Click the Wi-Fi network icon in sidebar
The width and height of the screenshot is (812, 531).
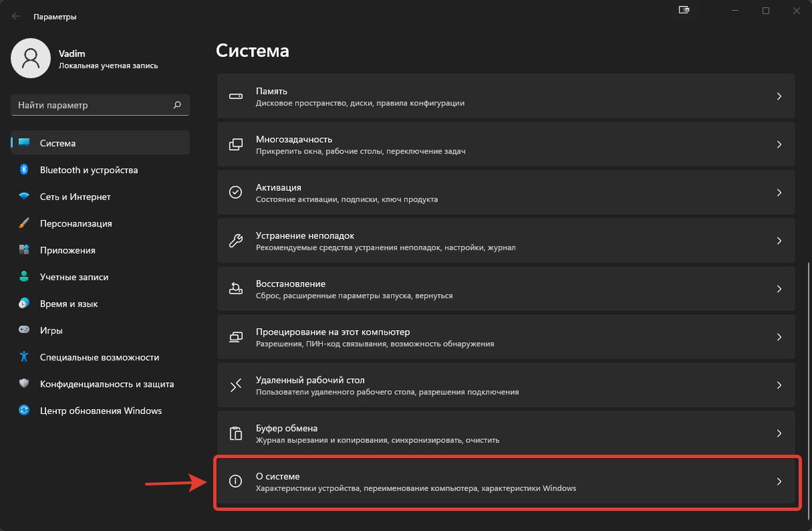pyautogui.click(x=24, y=197)
